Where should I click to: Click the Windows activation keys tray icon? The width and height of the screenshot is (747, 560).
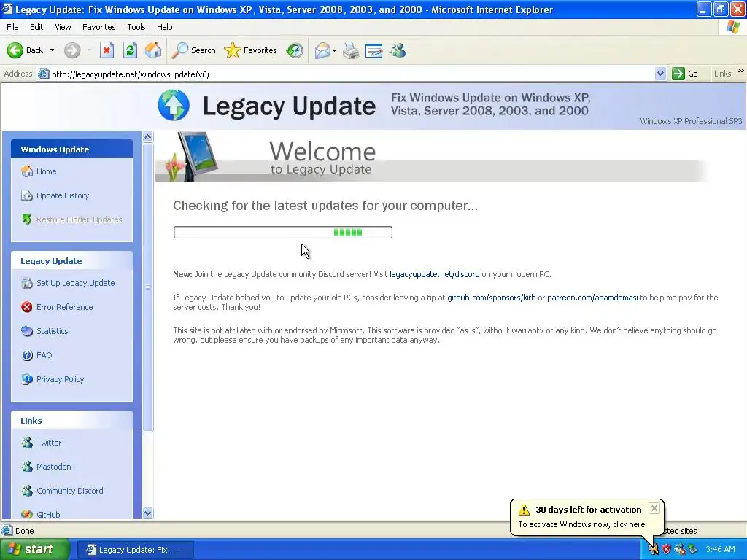(653, 550)
